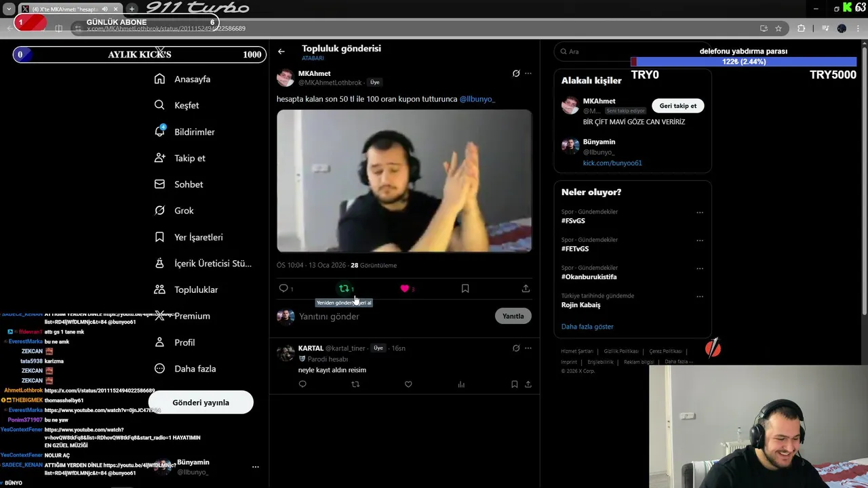Open Çerez Politikası footer link
868x488 pixels.
click(665, 351)
